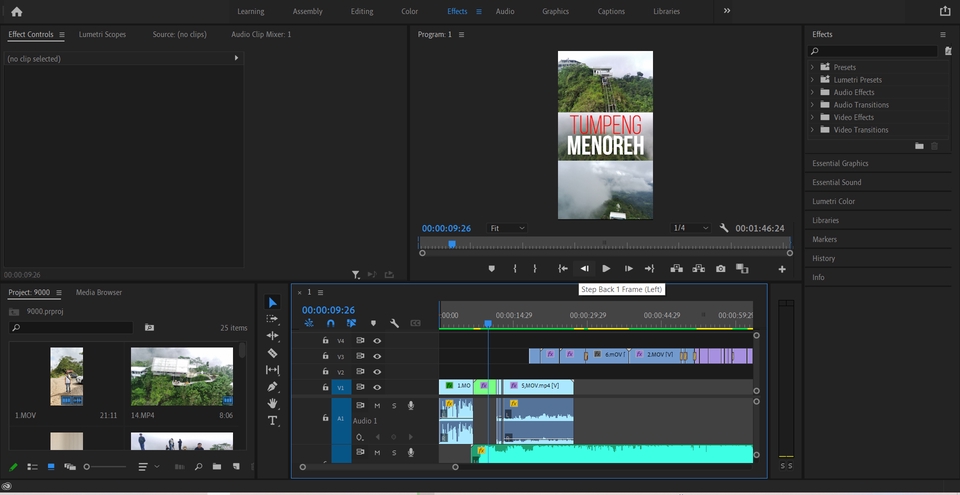This screenshot has width=960, height=495.
Task: Click the Find magnifier in Project panel
Action: [198, 467]
